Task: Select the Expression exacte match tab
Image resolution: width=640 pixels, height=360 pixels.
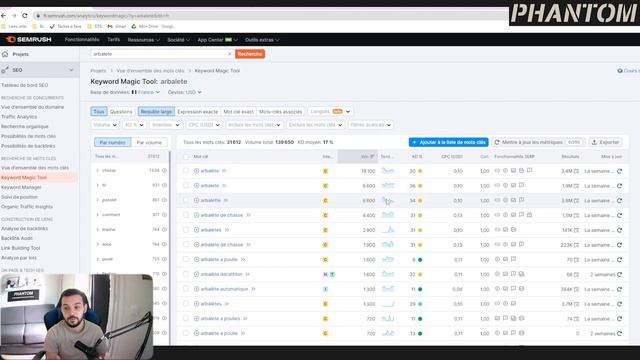Action: click(198, 111)
